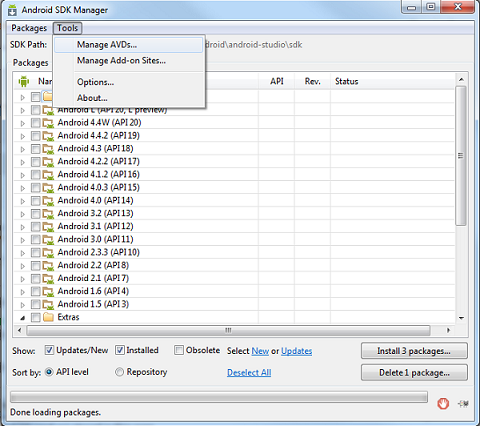Click the red stop loading icon
Screen dimensions: 480x426
coord(443,404)
